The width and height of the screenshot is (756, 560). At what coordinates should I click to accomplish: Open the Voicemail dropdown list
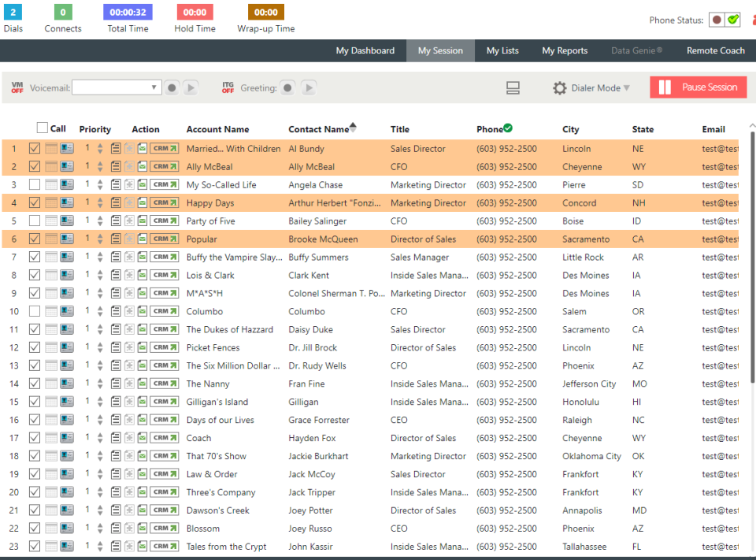(117, 87)
